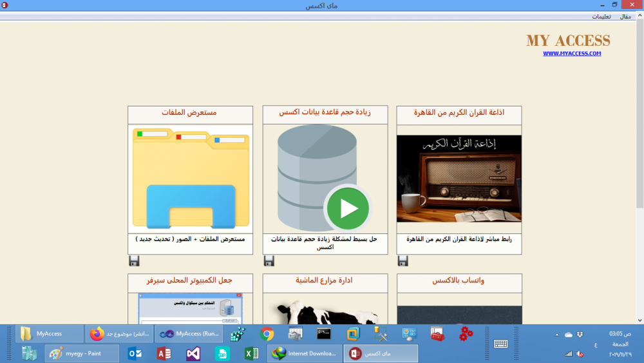This screenshot has width=644, height=363.
Task: Click the vertical scrollbar up arrow
Action: [x=640, y=15]
